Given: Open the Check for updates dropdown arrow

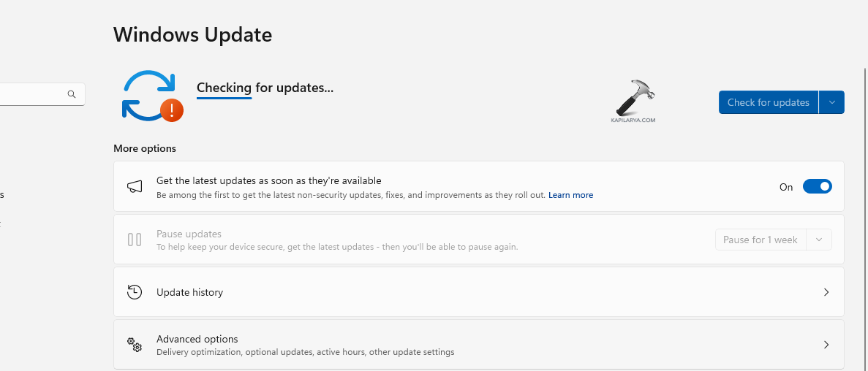Looking at the screenshot, I should (832, 102).
